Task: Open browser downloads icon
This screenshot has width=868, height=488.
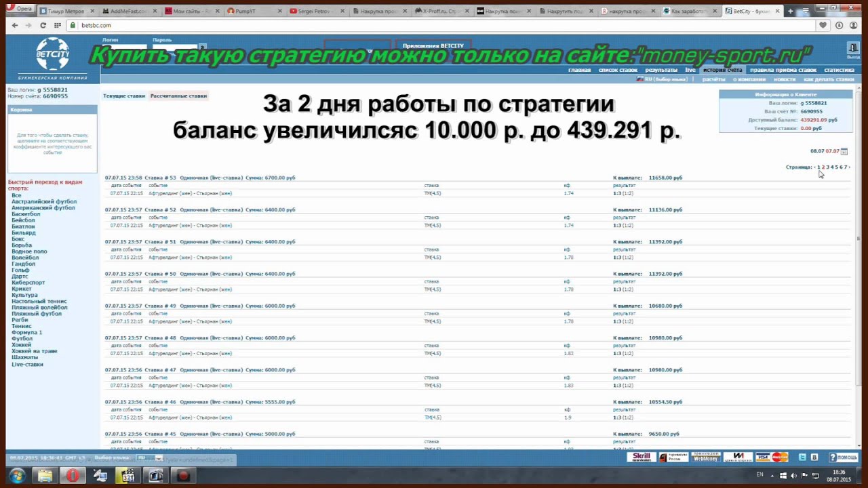Action: [839, 25]
